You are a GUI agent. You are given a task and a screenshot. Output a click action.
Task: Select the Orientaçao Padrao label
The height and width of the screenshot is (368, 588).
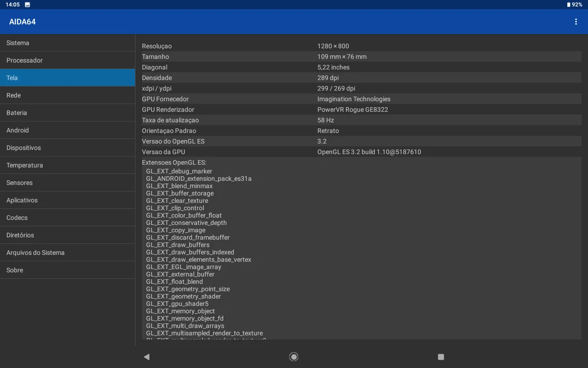tap(169, 131)
